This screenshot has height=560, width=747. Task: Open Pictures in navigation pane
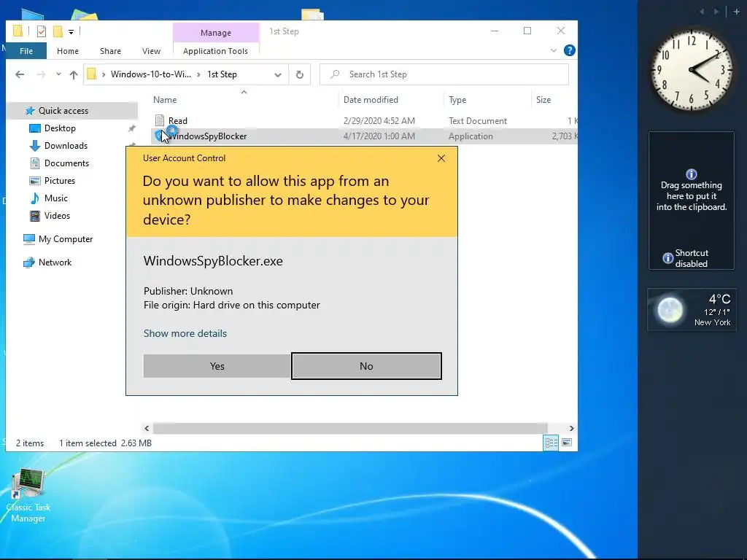(x=60, y=181)
